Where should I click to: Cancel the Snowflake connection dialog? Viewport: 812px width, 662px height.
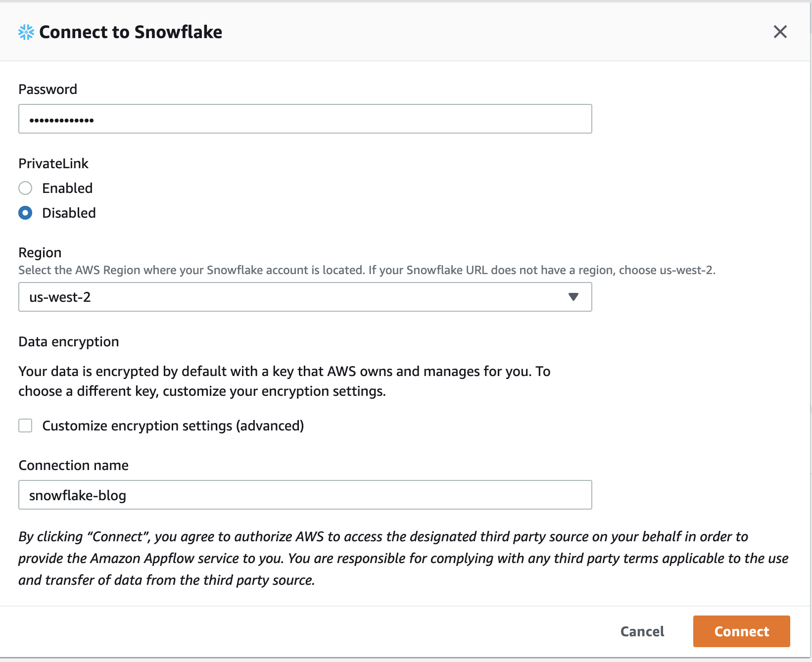tap(642, 631)
